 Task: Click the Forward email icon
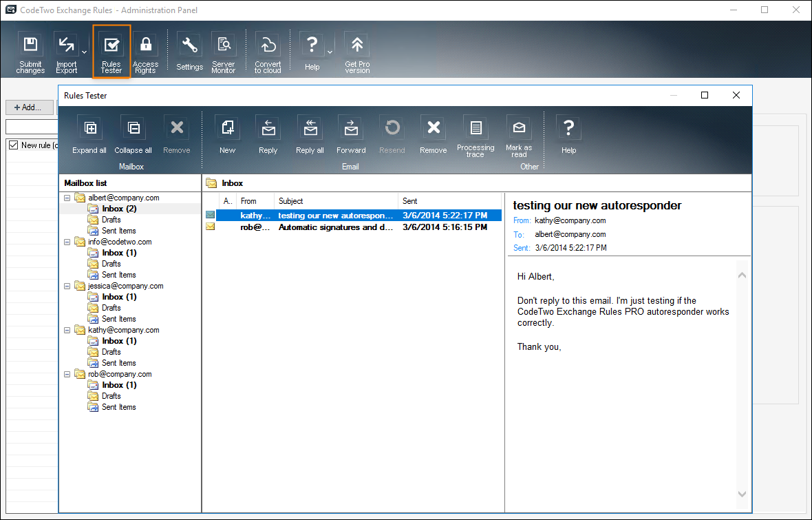tap(351, 135)
